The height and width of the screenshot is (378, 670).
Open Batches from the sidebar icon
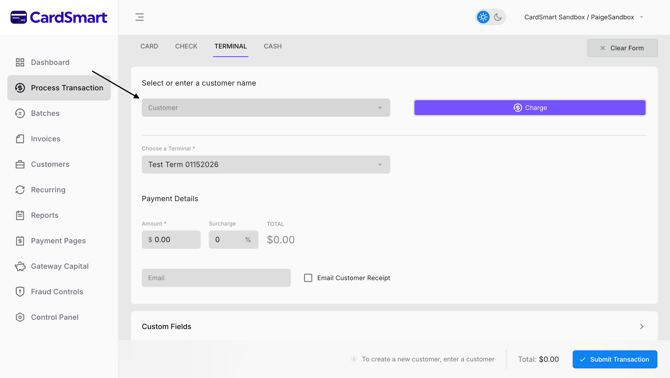(x=20, y=113)
